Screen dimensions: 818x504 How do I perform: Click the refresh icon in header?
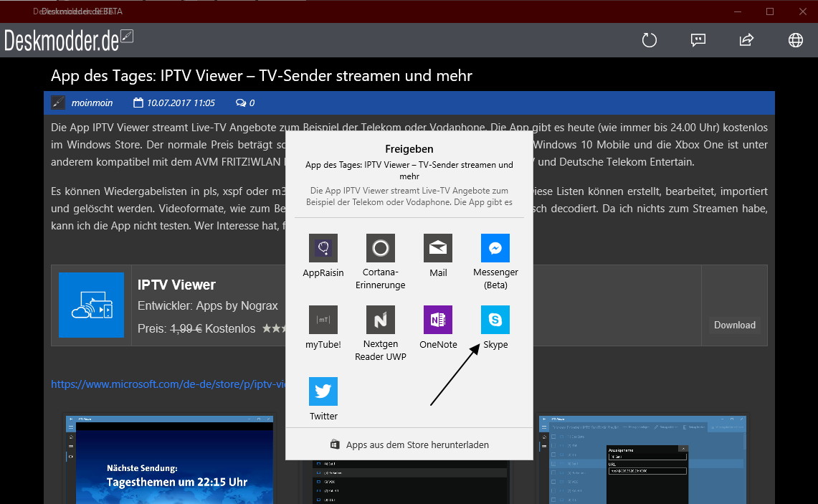tap(649, 40)
